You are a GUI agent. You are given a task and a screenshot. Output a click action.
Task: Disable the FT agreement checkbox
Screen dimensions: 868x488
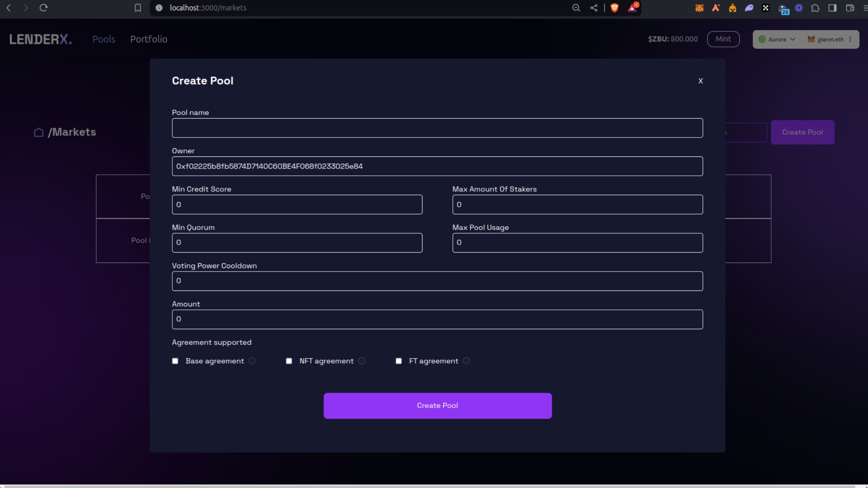[399, 360]
